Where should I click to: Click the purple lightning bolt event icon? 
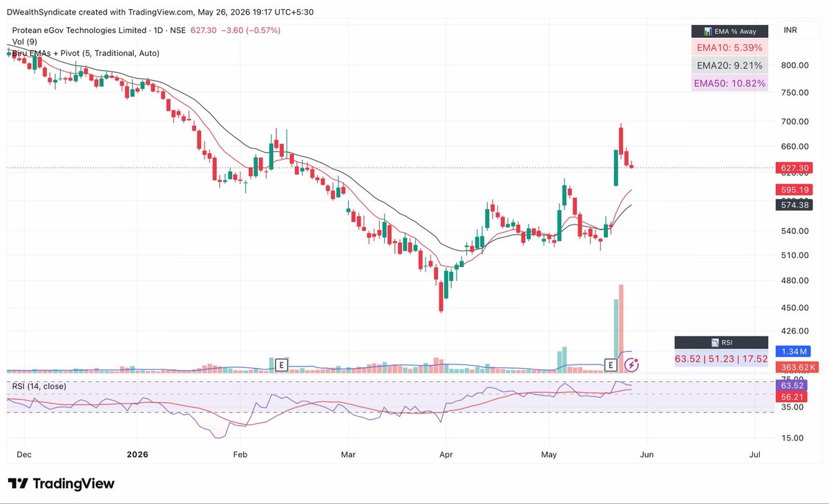point(631,365)
